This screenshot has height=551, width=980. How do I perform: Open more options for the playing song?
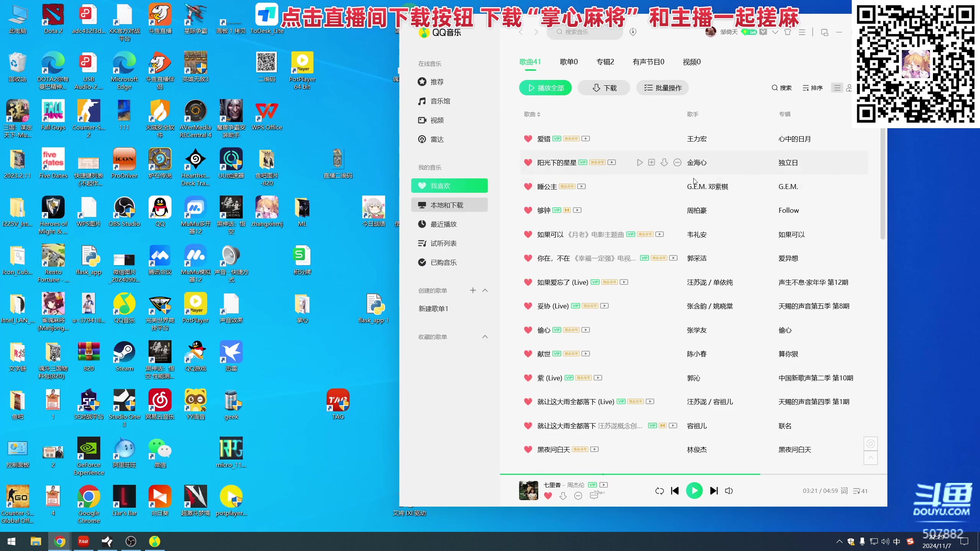578,496
